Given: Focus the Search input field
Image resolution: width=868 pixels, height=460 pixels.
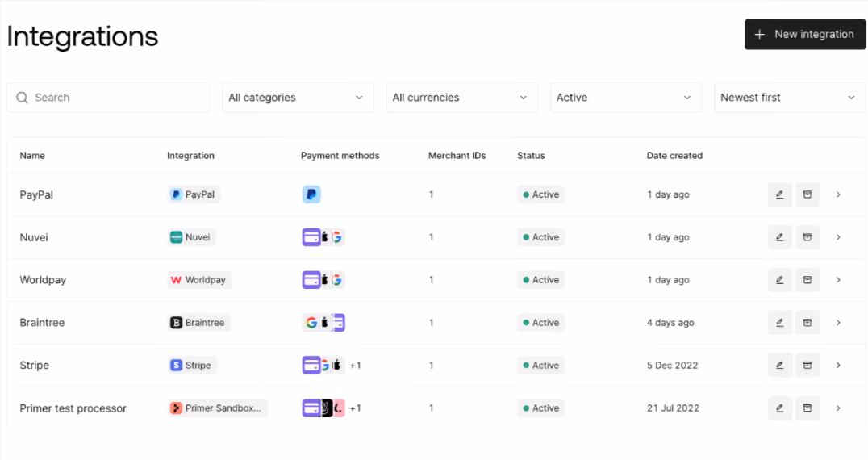Looking at the screenshot, I should tap(108, 98).
